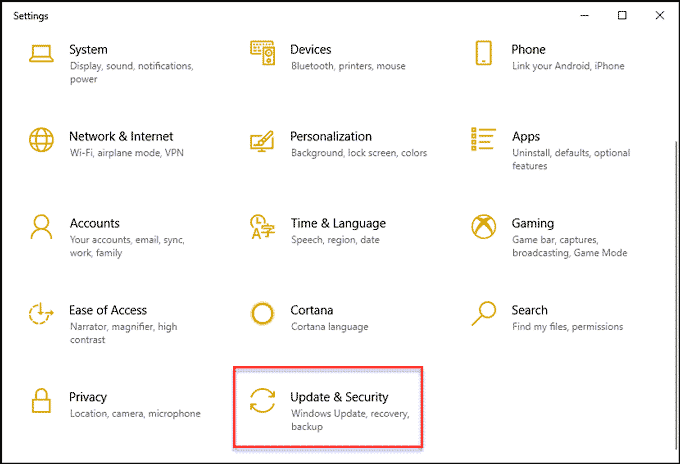The width and height of the screenshot is (680, 464).
Task: Click 'Wi-Fi, airplane mode, VPN' text
Action: point(127,153)
